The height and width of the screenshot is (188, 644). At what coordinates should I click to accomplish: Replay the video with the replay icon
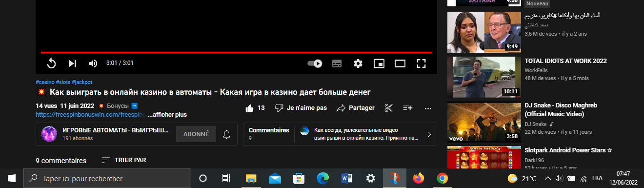(x=52, y=63)
